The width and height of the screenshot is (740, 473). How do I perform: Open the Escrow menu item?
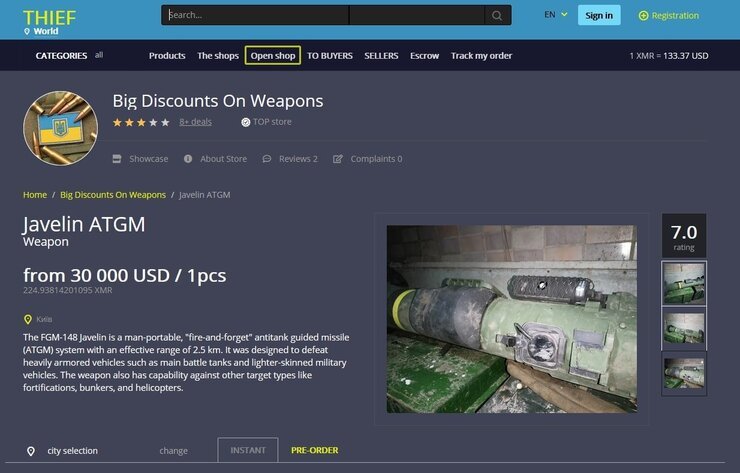coord(424,56)
